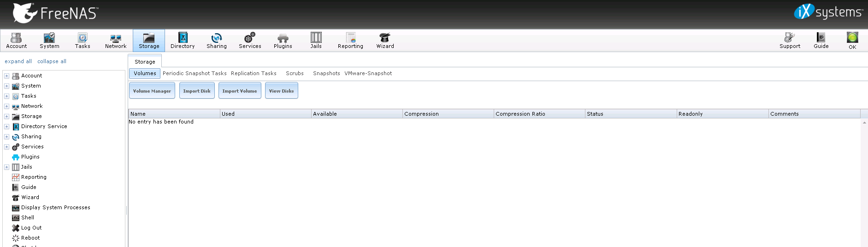Viewport: 868px width, 247px height.
Task: Expand the Services tree node
Action: click(6, 147)
